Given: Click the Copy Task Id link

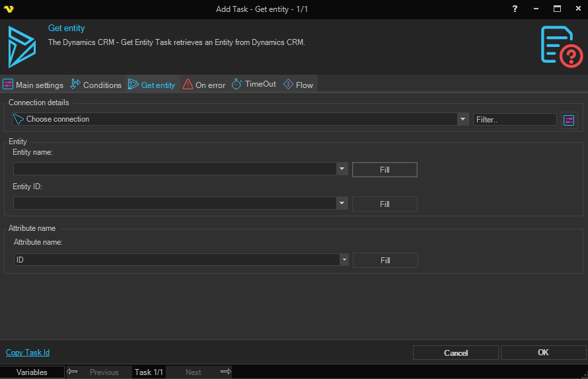Looking at the screenshot, I should (x=28, y=353).
